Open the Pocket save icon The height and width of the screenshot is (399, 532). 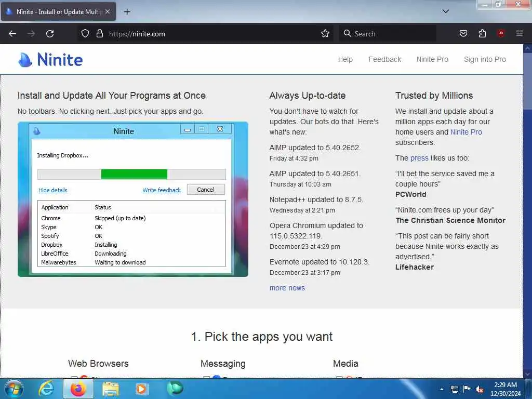tap(463, 33)
